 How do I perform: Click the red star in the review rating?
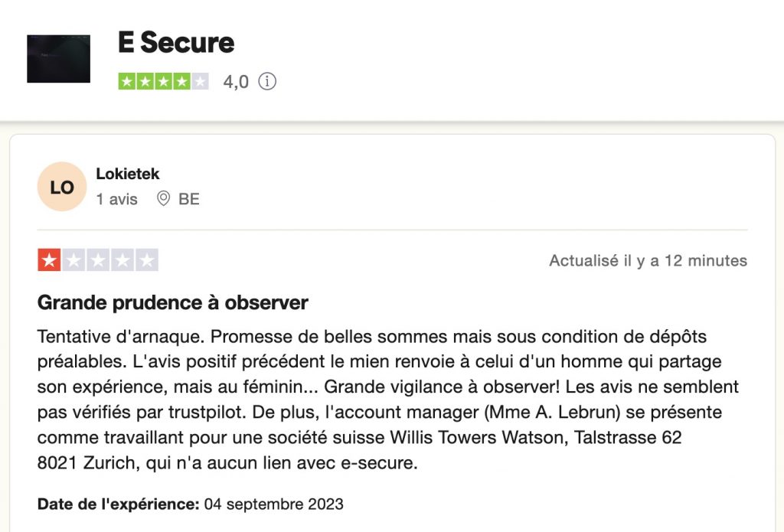(49, 260)
